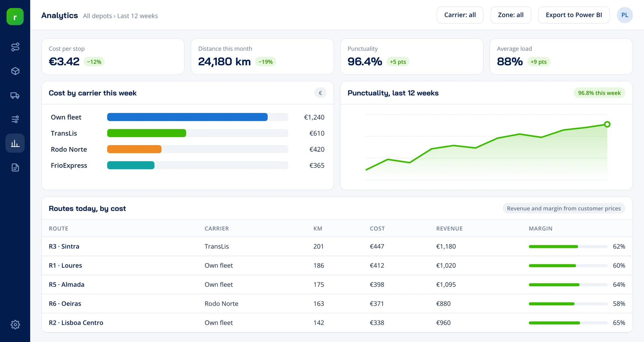
Task: Sort table by COST column header
Action: coord(377,228)
